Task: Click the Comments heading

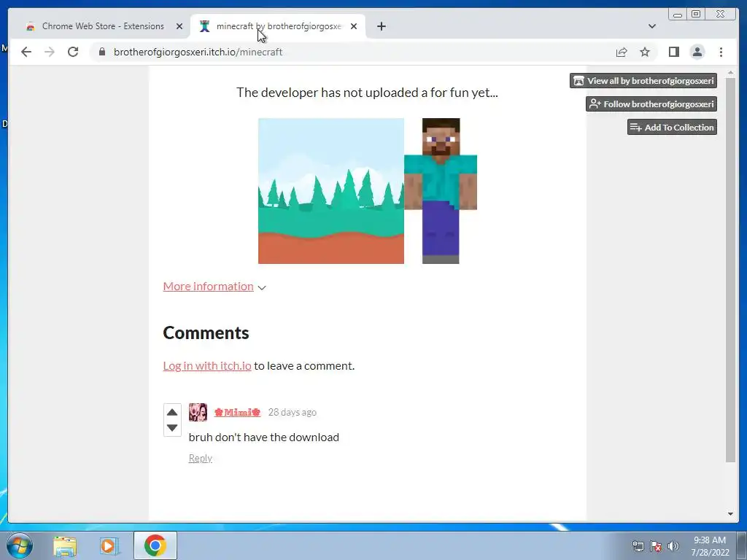Action: pos(206,332)
